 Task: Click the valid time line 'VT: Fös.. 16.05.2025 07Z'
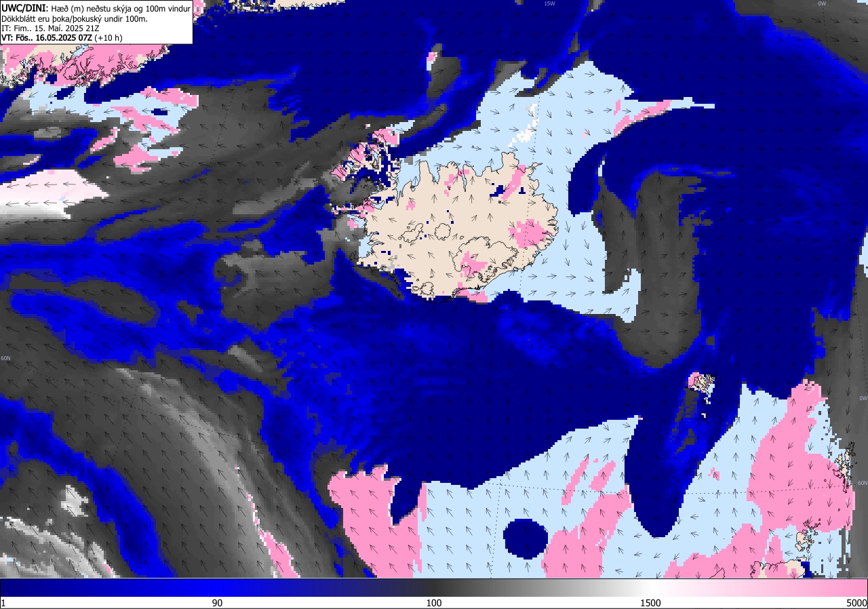point(47,38)
